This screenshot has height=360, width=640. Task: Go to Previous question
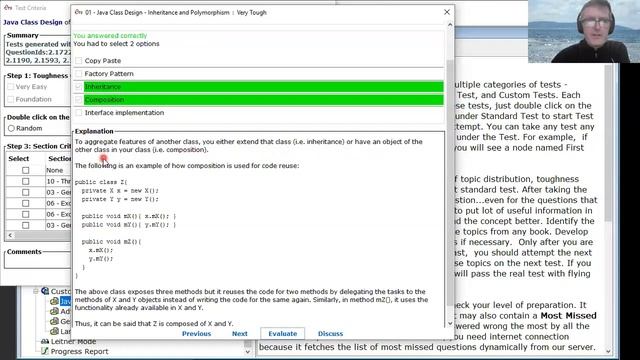pos(196,333)
